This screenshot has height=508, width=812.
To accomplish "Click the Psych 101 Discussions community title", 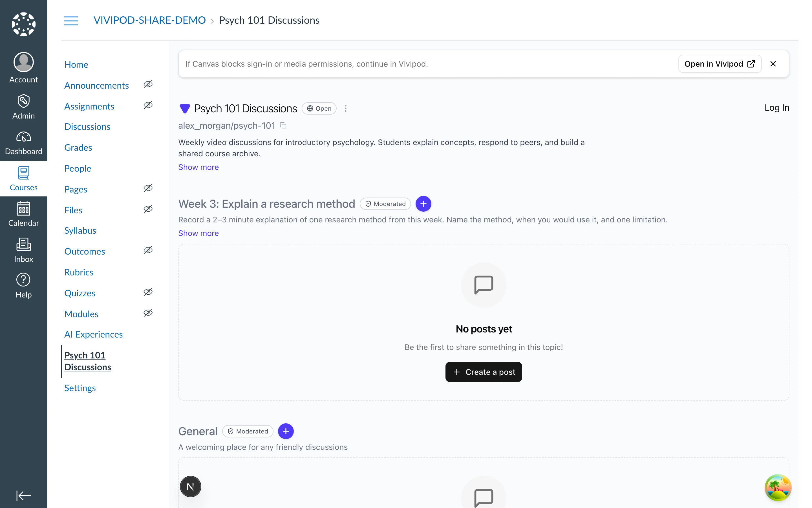I will [x=246, y=109].
